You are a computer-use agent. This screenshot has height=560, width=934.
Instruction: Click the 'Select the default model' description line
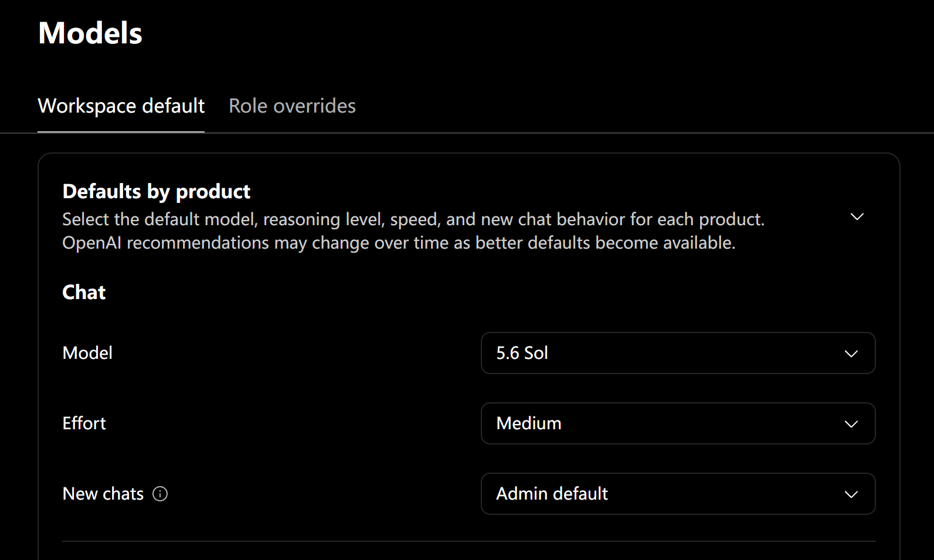click(413, 219)
